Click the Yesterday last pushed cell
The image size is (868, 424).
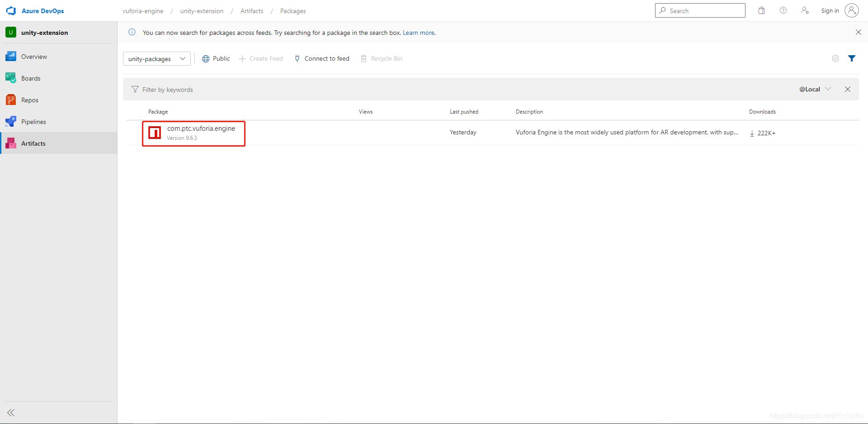click(x=463, y=132)
